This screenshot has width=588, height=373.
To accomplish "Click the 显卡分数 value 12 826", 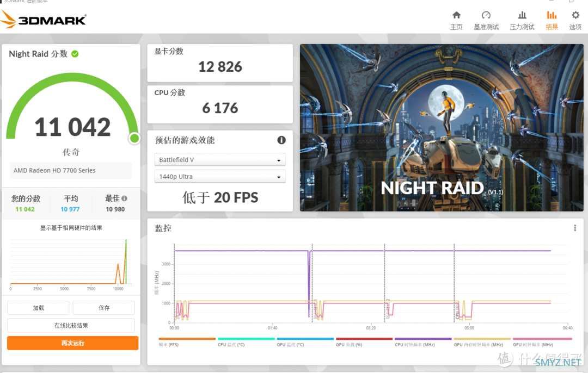I will point(220,67).
